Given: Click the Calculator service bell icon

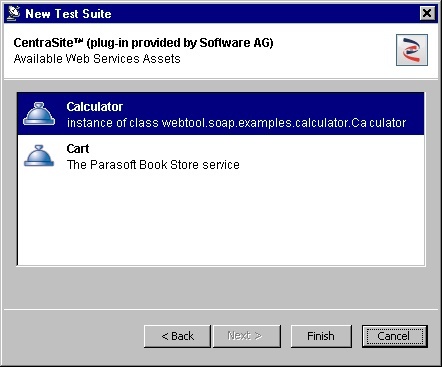Looking at the screenshot, I should pos(39,114).
